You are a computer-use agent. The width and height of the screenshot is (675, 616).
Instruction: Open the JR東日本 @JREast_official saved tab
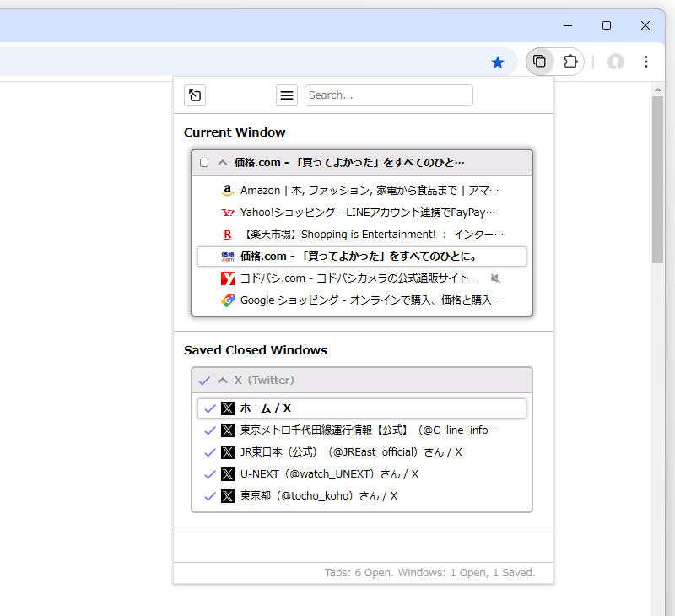pos(362,452)
